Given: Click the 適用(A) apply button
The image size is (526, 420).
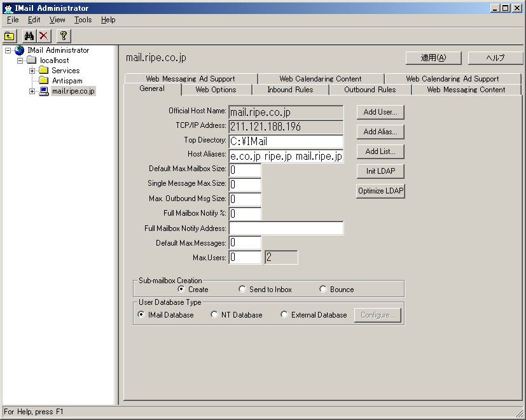Looking at the screenshot, I should pos(433,58).
